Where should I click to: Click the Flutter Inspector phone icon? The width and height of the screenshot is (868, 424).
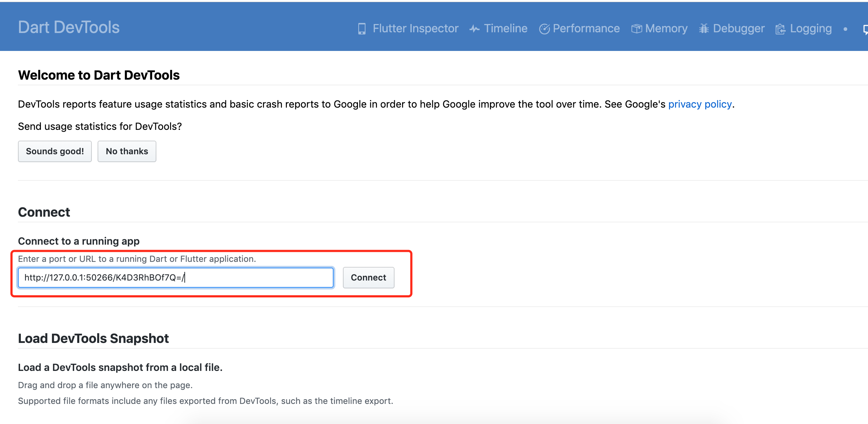point(362,29)
